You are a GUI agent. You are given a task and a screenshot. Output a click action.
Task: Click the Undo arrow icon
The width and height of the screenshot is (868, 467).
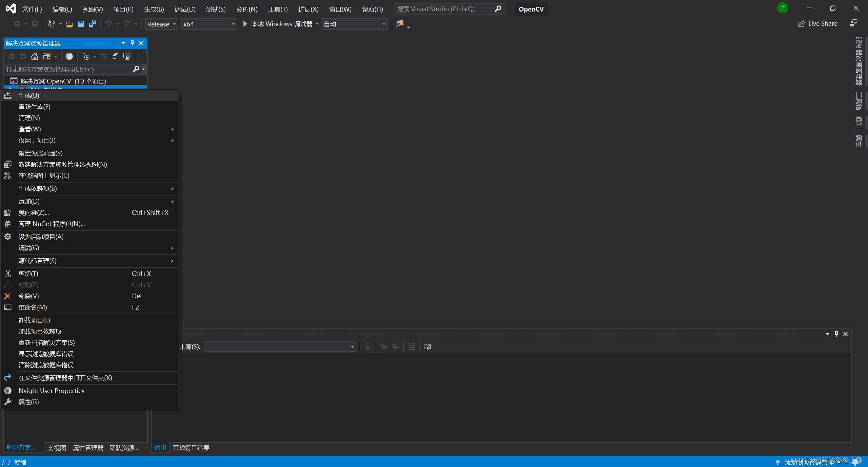[108, 24]
